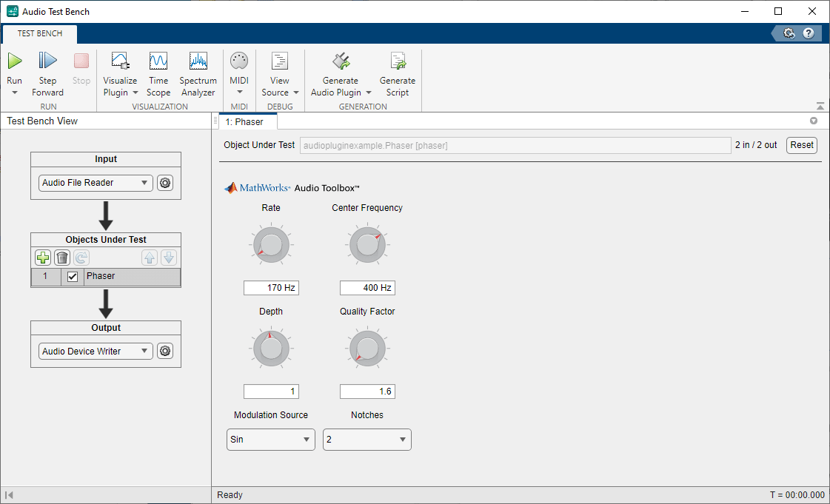Click the Rate knob control
This screenshot has height=504, width=830.
pos(272,244)
